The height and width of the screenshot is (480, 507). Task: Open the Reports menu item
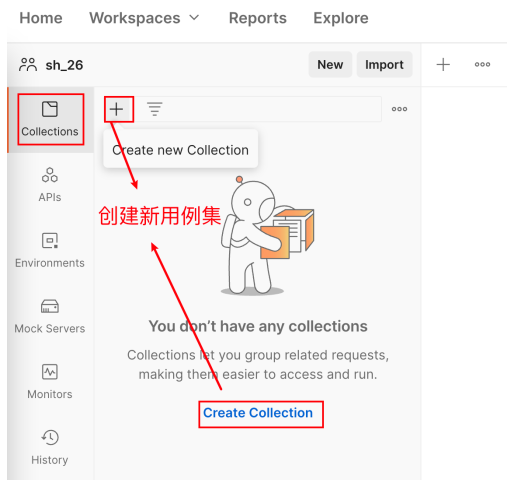pyautogui.click(x=258, y=18)
